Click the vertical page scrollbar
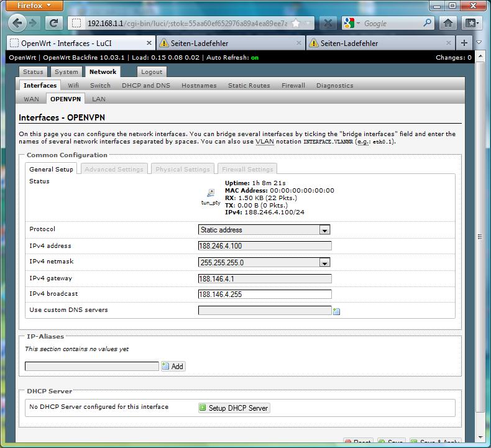 click(480, 236)
